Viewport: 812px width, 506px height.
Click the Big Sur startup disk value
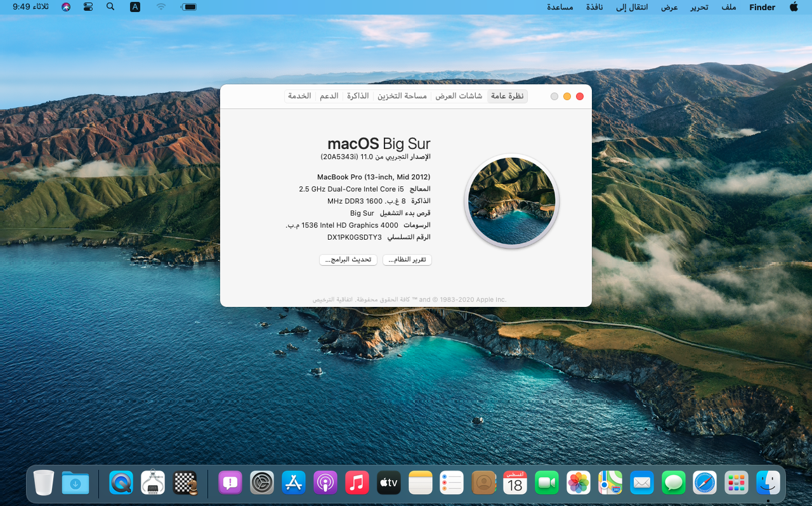[x=362, y=213]
